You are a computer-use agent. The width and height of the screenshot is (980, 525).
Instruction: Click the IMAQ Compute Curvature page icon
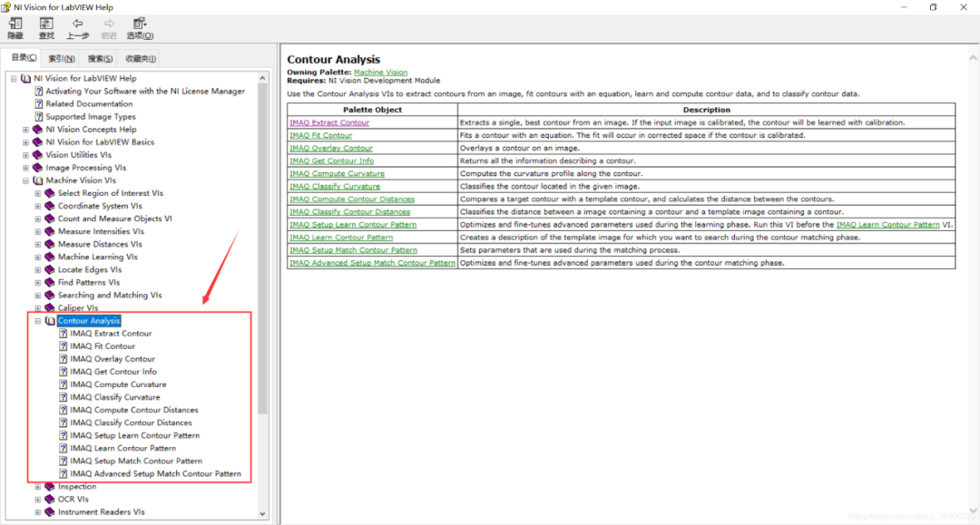pos(64,384)
